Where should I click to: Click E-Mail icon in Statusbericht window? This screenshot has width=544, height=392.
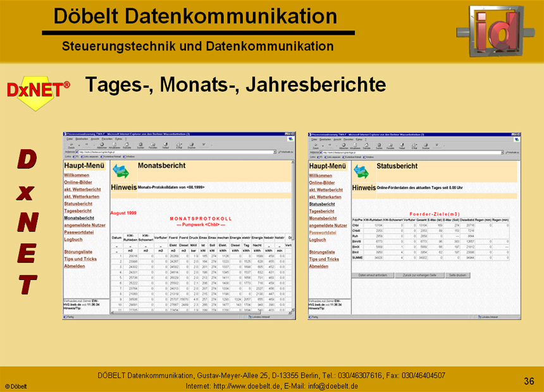414,146
